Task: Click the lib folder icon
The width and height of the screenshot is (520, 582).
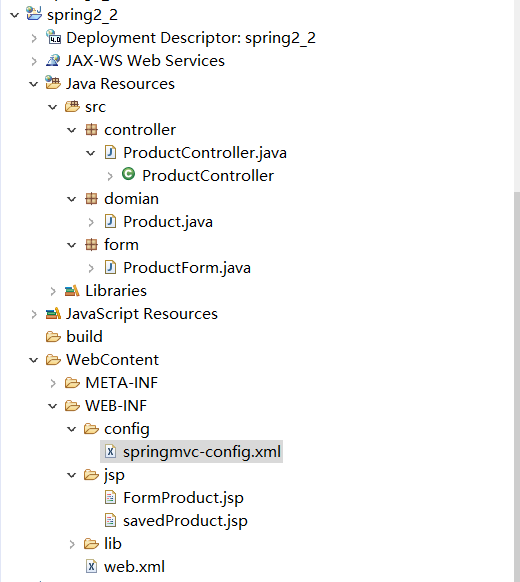Action: point(91,544)
